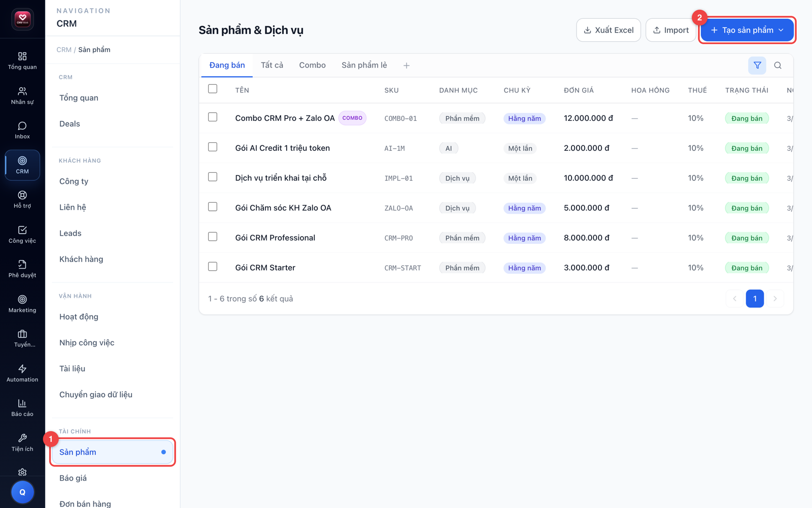The height and width of the screenshot is (508, 812).
Task: Add a new view tab with plus icon
Action: pyautogui.click(x=407, y=66)
